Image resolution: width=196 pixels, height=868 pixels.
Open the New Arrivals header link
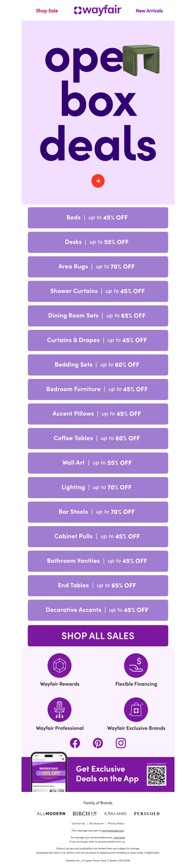149,11
